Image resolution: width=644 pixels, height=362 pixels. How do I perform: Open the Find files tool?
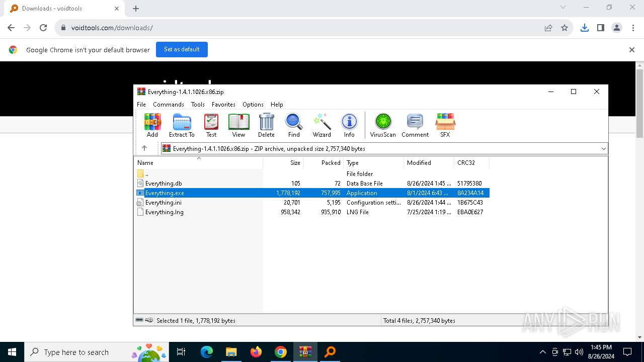coord(294,125)
